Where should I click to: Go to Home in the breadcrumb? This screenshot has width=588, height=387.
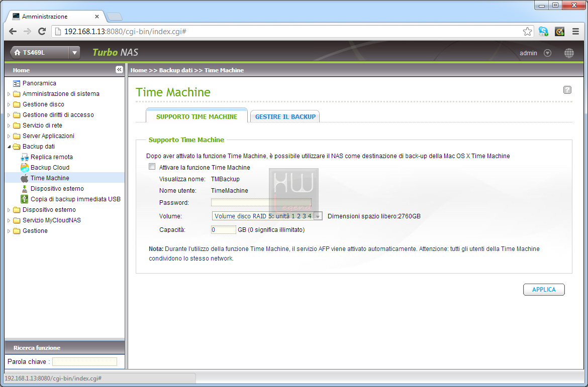[139, 70]
